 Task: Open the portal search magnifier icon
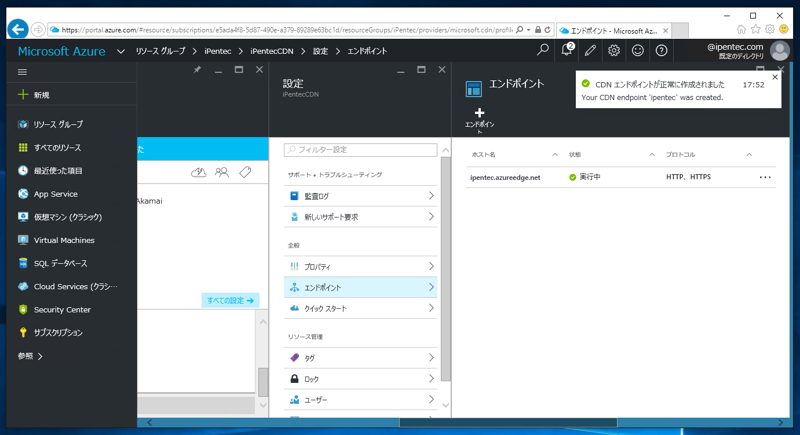[x=543, y=50]
